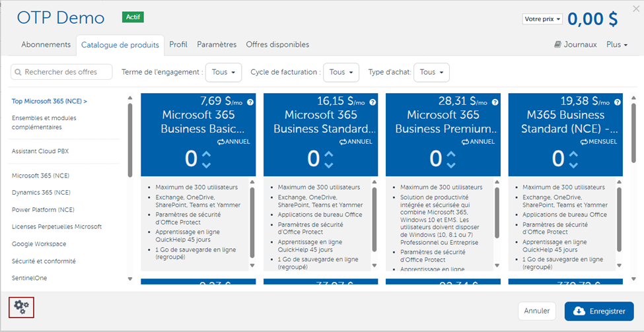Click the help icon on Business Premium card
The height and width of the screenshot is (332, 644).
[495, 102]
